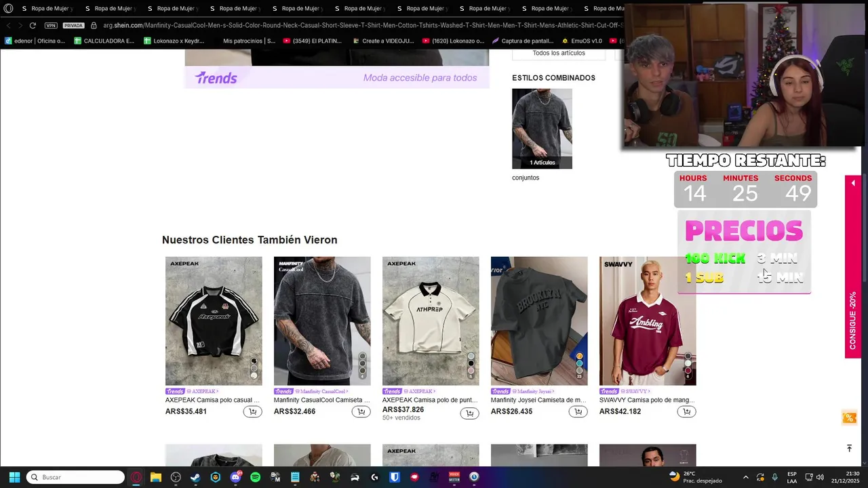This screenshot has height=488, width=868.
Task: Select black color swatch on AXEPEAK black polo
Action: tap(254, 362)
